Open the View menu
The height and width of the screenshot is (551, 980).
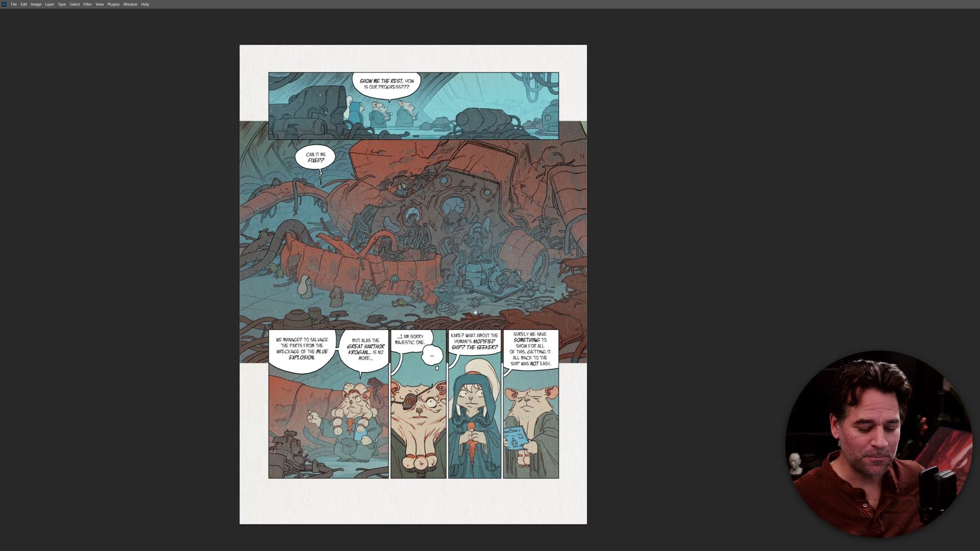(x=100, y=4)
